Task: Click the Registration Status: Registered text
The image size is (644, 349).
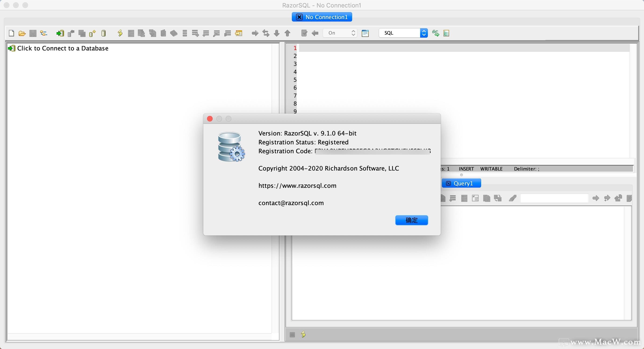Action: tap(303, 142)
